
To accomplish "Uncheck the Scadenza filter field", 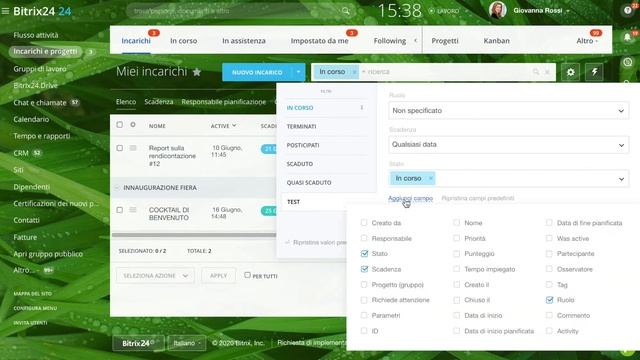I will coord(364,269).
